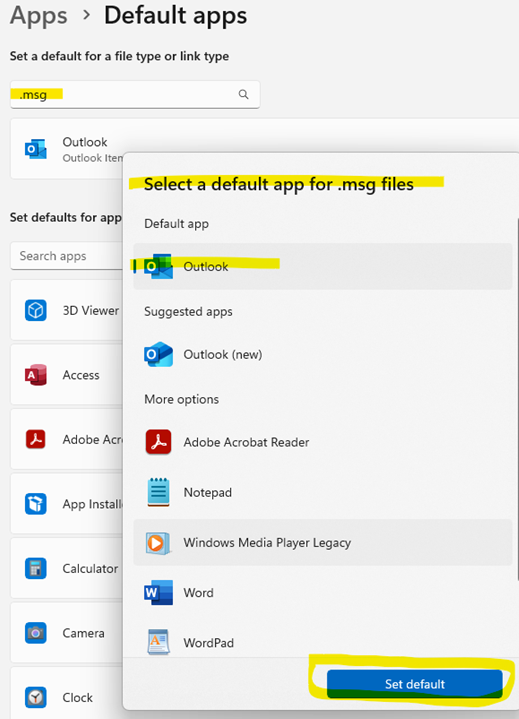
Task: Click the Set default button
Action: tap(414, 684)
